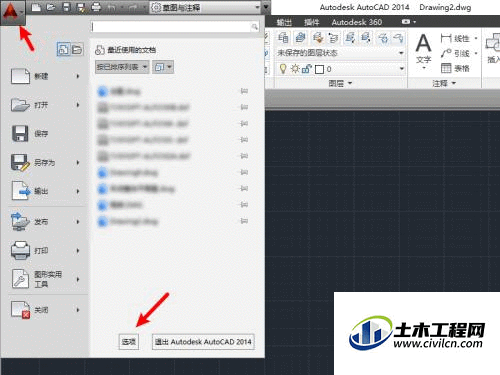Open the arrow beside 线性

476,38
